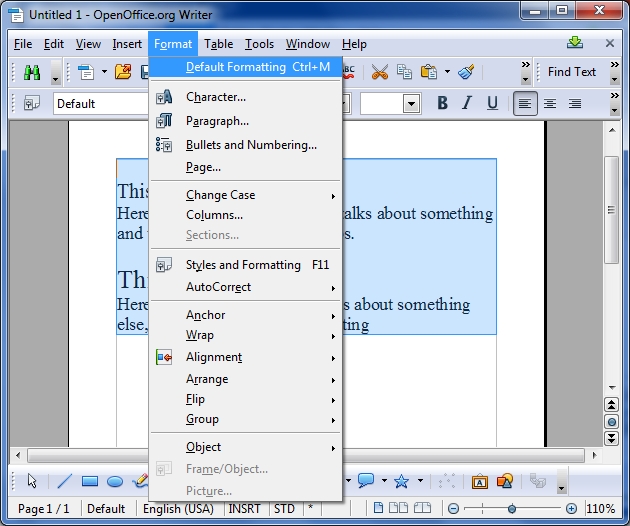
Task: Expand the Alignment submenu
Action: pos(245,357)
